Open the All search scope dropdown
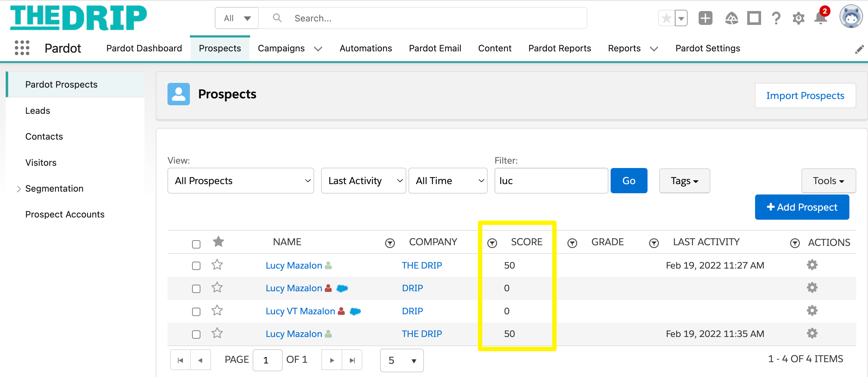This screenshot has width=868, height=377. pos(237,18)
